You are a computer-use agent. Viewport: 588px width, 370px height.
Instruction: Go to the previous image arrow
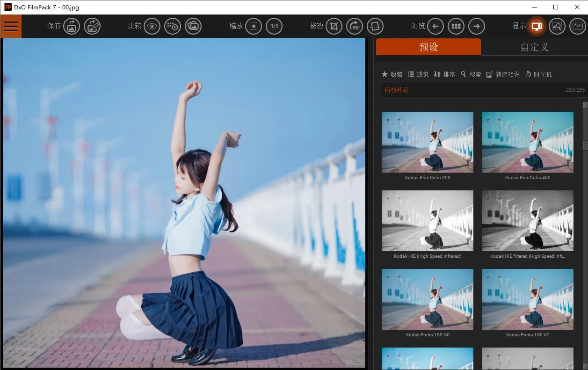click(x=435, y=26)
